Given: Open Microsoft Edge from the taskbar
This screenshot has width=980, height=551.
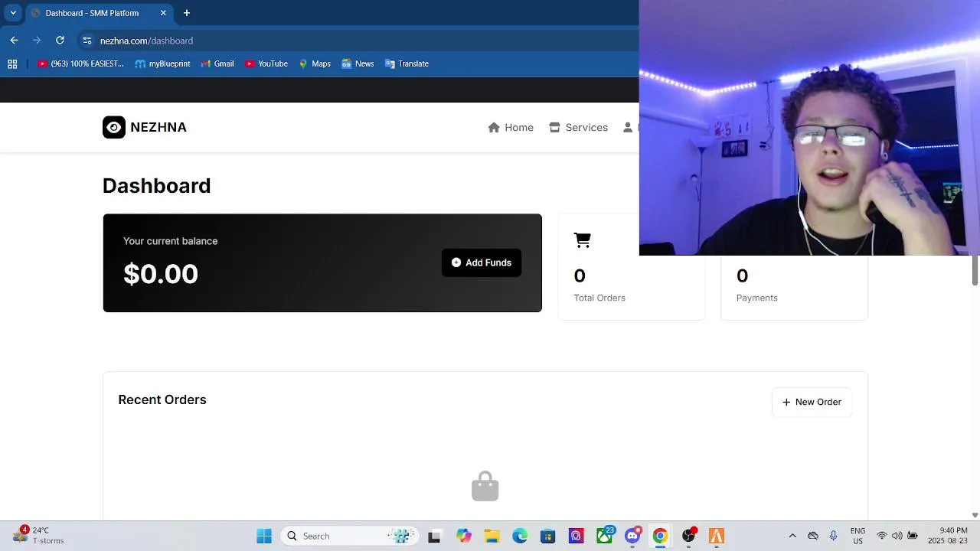Looking at the screenshot, I should click(520, 536).
